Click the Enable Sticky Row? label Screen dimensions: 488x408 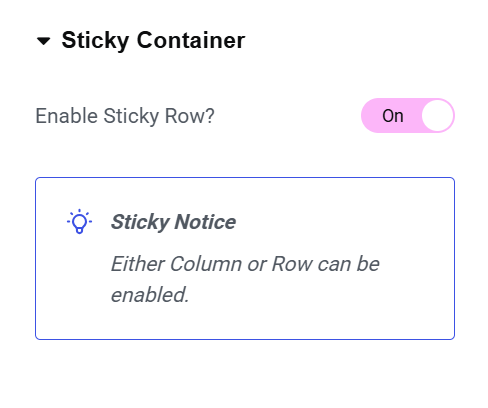pos(125,116)
